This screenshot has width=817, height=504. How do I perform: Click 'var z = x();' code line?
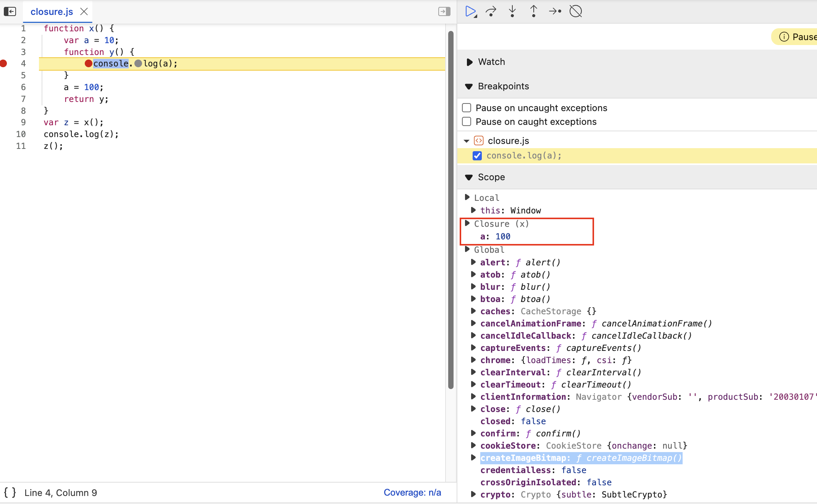click(x=74, y=122)
